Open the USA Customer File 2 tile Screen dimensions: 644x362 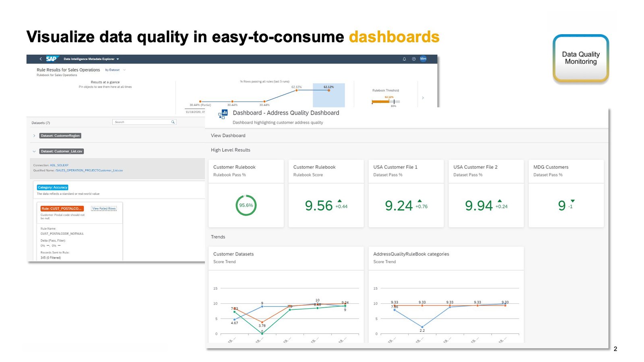click(486, 193)
